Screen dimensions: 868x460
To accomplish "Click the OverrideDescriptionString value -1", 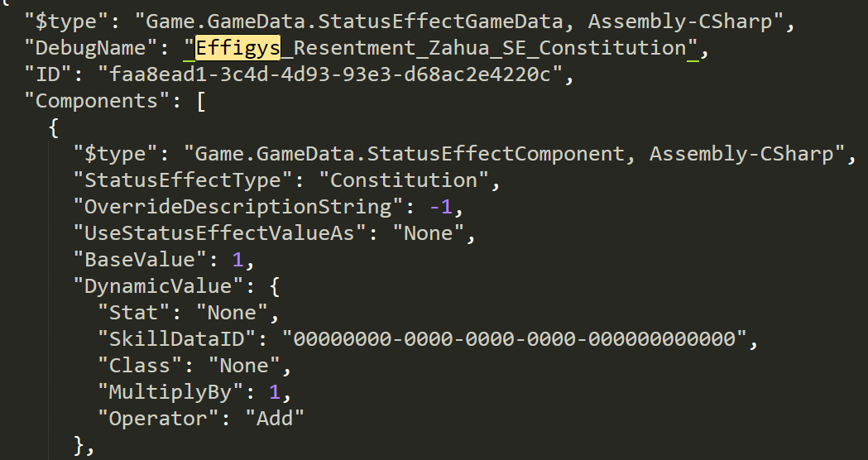I will pyautogui.click(x=441, y=207).
